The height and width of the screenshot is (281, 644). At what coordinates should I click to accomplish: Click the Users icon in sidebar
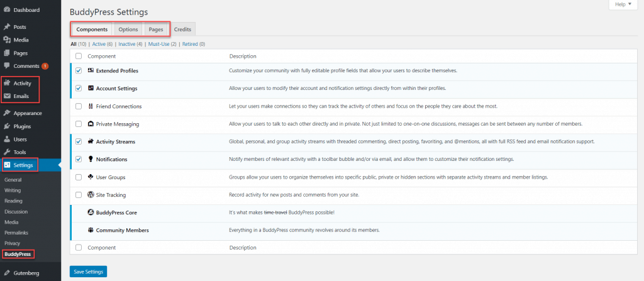coord(6,139)
